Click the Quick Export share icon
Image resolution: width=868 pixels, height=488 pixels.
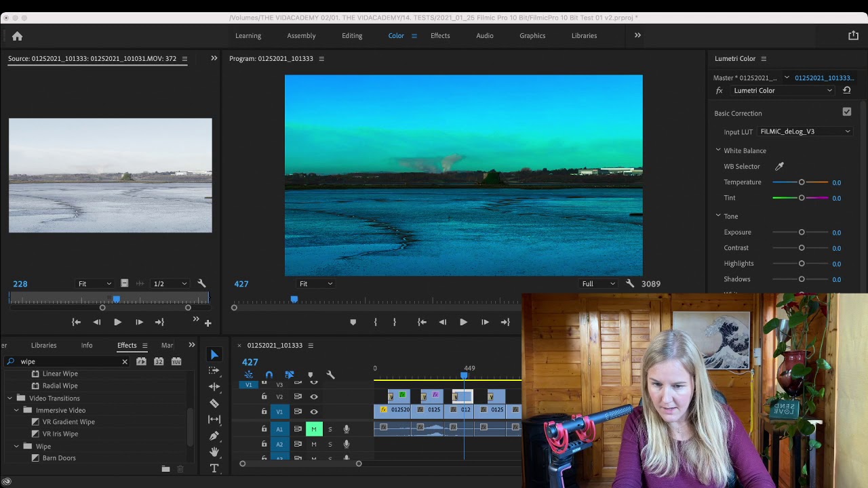click(853, 35)
